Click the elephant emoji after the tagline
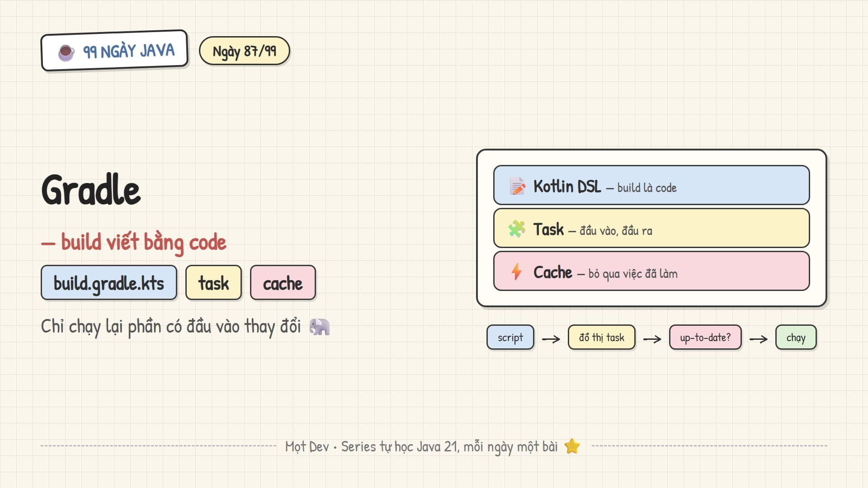The image size is (868, 488). coord(320,327)
